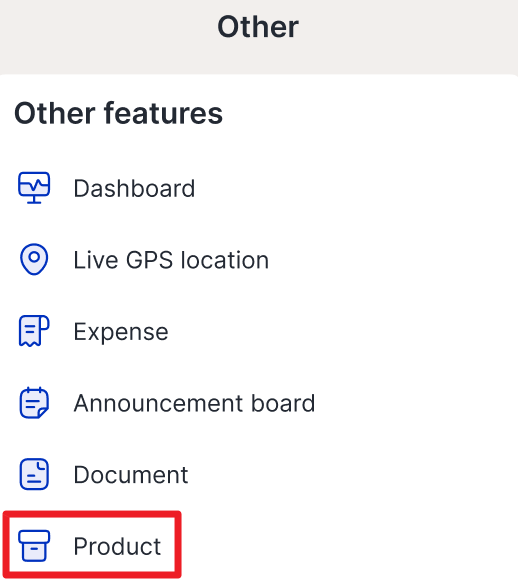
Task: Click the "Expense" text label
Action: click(121, 332)
